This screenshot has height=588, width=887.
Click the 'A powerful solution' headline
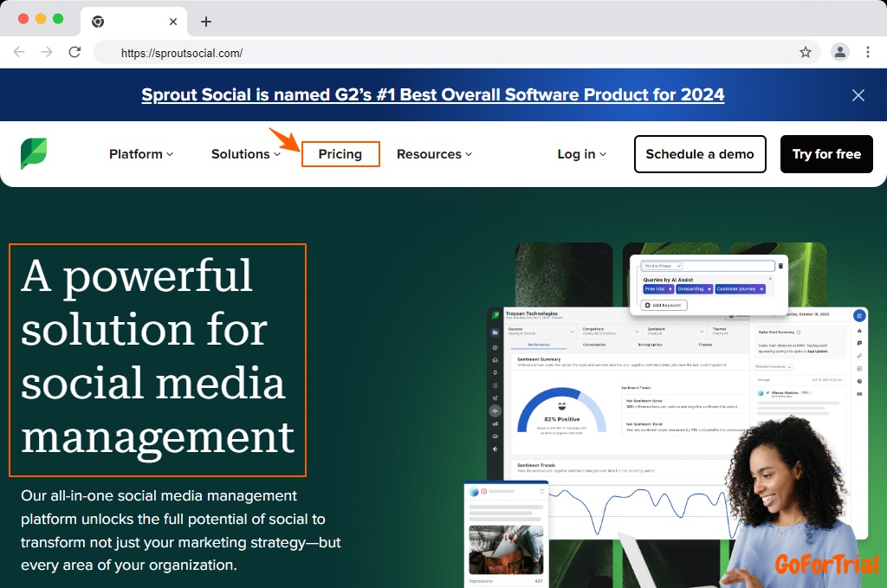[158, 360]
